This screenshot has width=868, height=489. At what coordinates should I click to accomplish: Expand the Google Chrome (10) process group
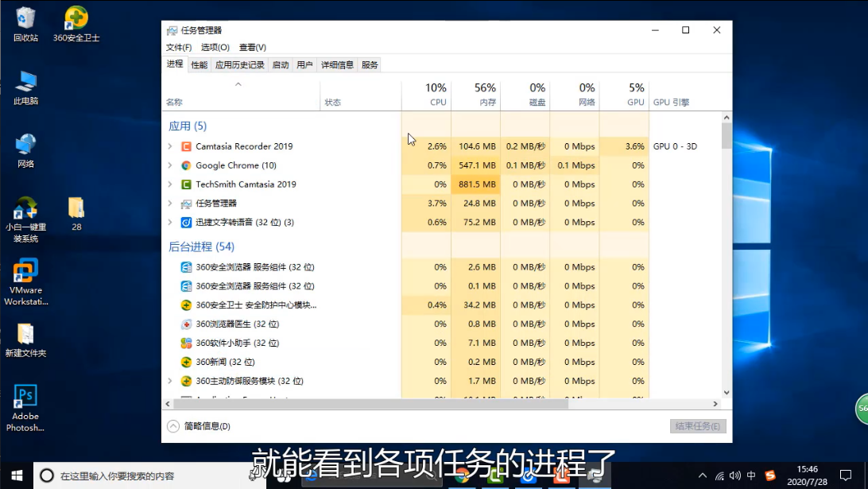pos(170,165)
